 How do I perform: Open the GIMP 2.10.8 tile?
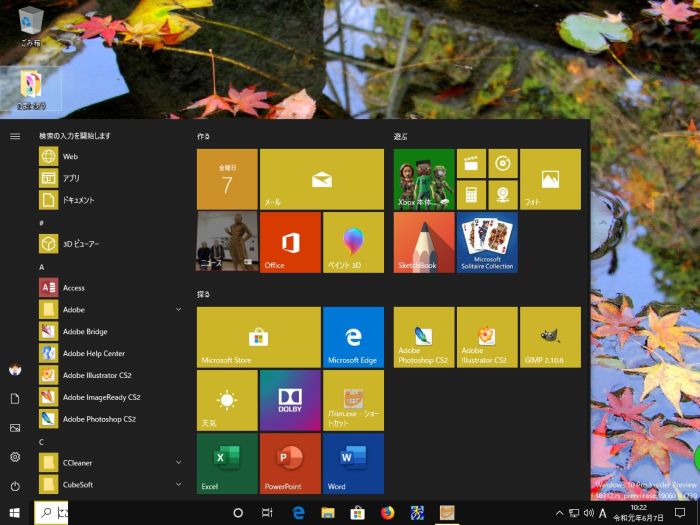pos(549,337)
